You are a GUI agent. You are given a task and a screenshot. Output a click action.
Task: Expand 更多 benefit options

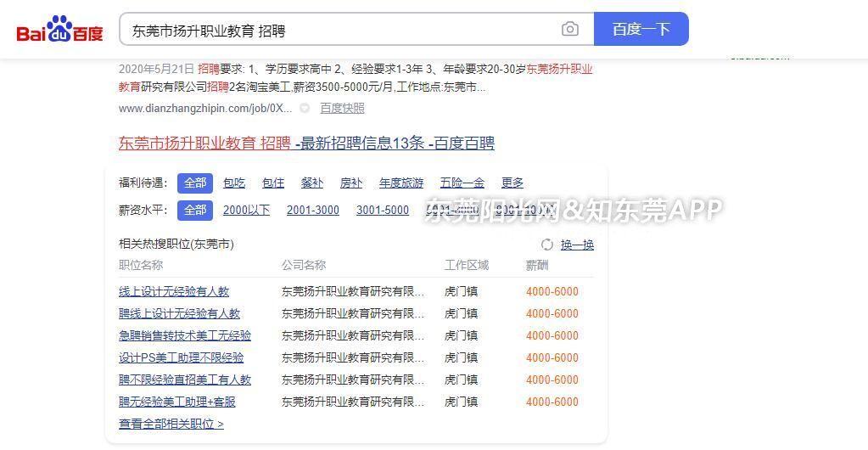(x=512, y=183)
